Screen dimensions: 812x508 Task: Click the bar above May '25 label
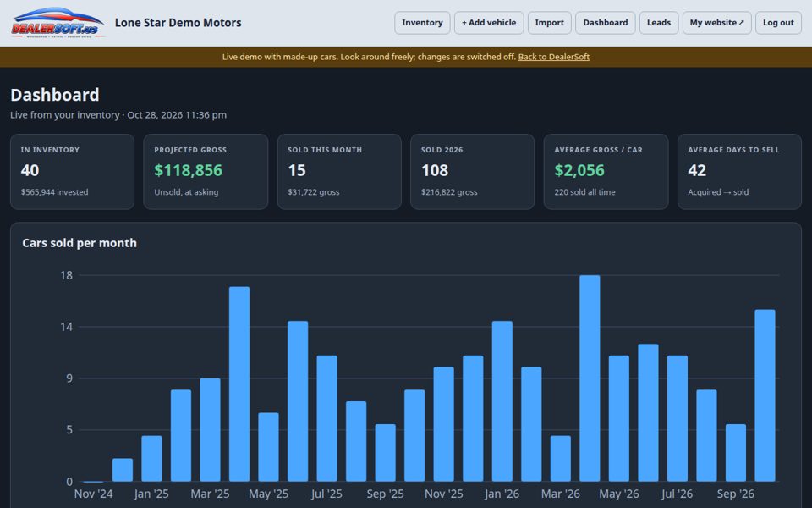tap(268, 447)
